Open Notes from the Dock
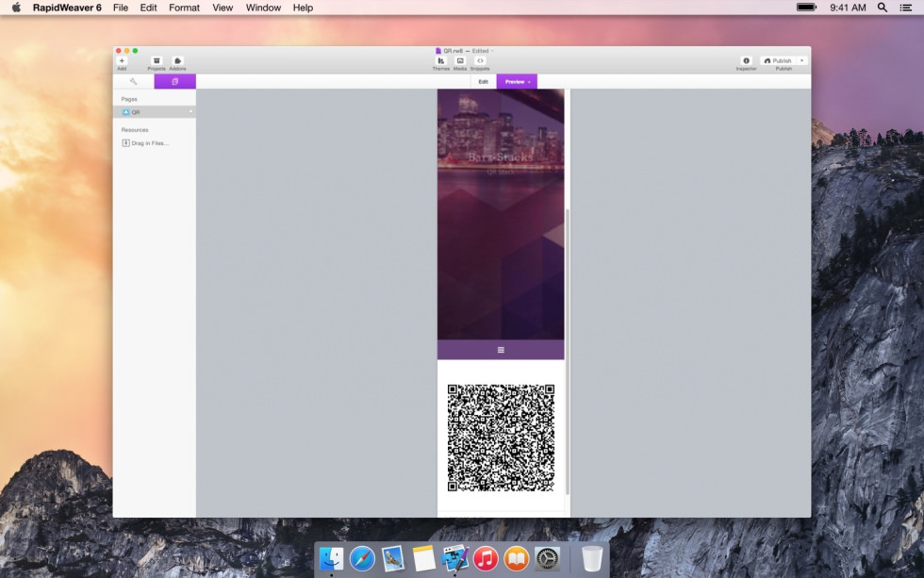The width and height of the screenshot is (924, 578). 423,558
